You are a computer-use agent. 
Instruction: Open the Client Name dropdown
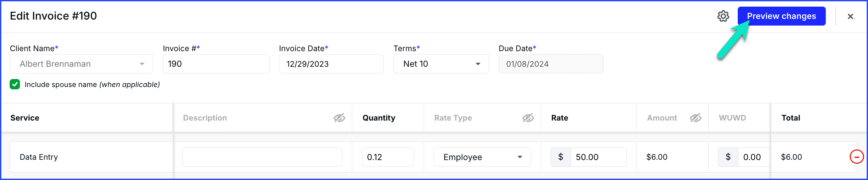pos(81,64)
